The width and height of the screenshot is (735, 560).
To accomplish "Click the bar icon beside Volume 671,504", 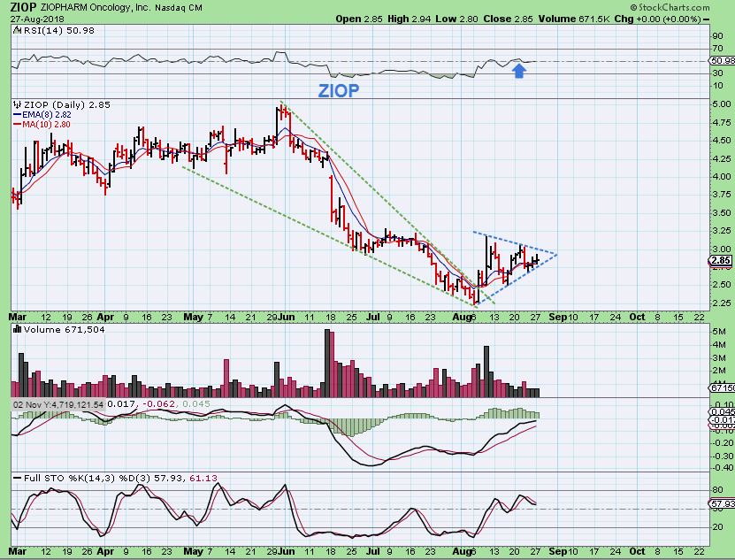I will click(x=18, y=329).
